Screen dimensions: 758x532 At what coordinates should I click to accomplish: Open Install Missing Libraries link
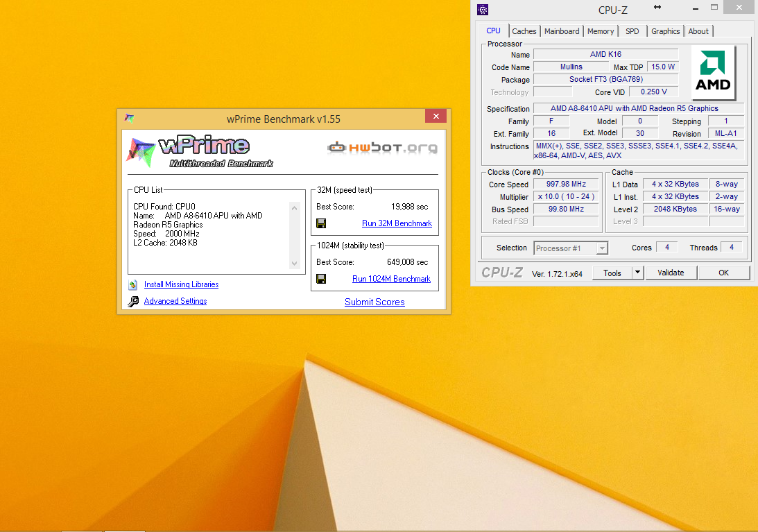tap(181, 285)
